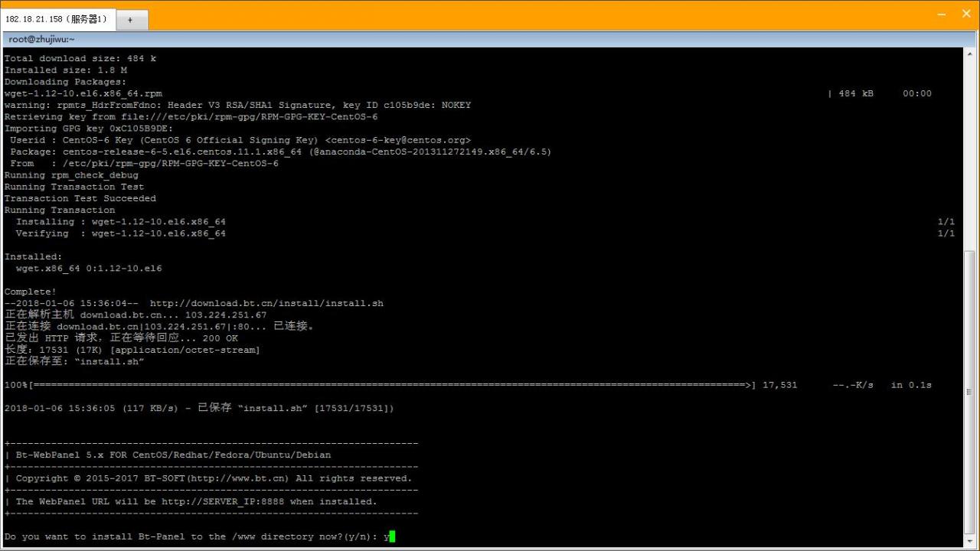Click the wget-1.12-10.el6.x86_64.rpm file name
980x551 pixels.
click(x=83, y=93)
